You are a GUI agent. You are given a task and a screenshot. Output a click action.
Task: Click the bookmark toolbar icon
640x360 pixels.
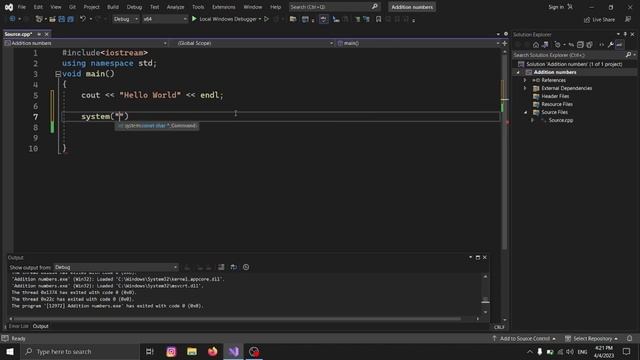coord(378,19)
